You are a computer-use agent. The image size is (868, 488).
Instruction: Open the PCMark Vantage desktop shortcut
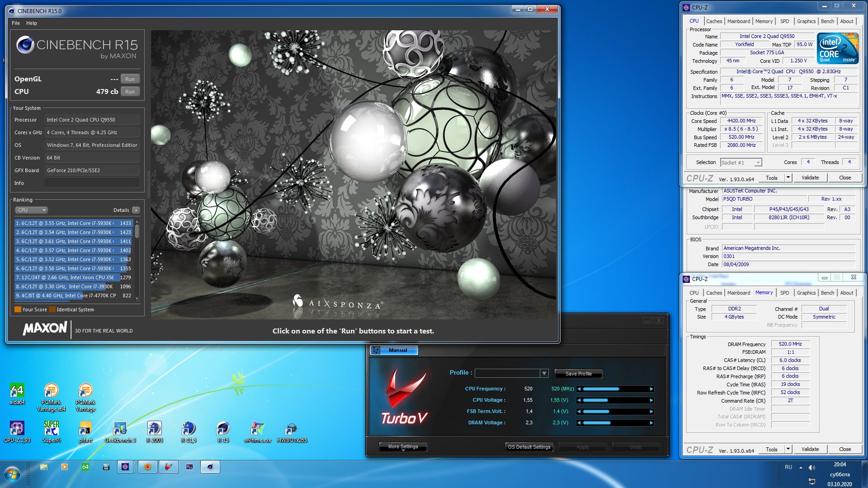point(85,397)
